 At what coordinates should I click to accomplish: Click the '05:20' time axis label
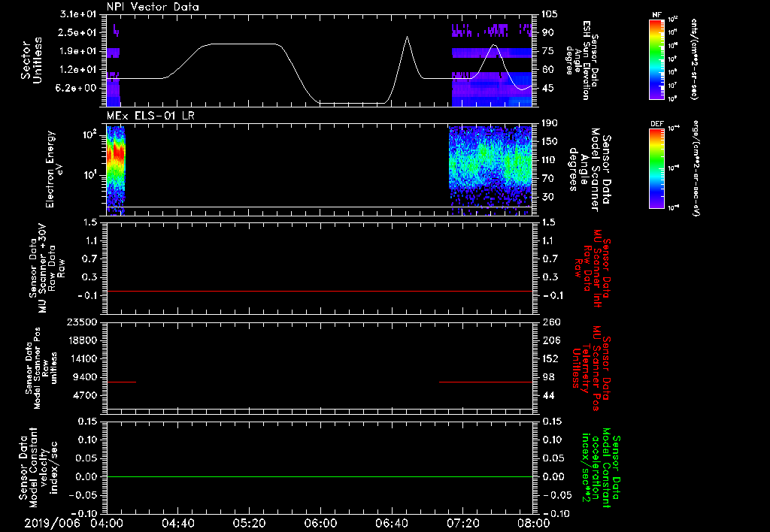pyautogui.click(x=250, y=523)
